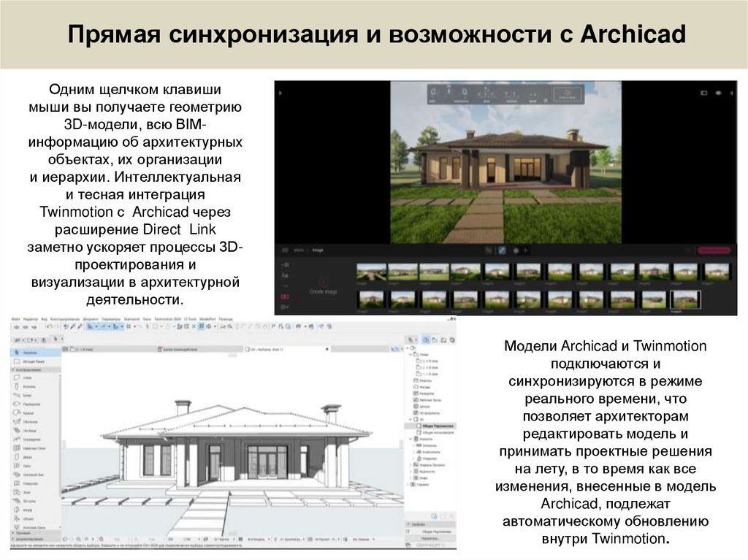Open the hamburger menu in Twinmotion dock
This screenshot has width=748, height=560.
click(x=286, y=250)
